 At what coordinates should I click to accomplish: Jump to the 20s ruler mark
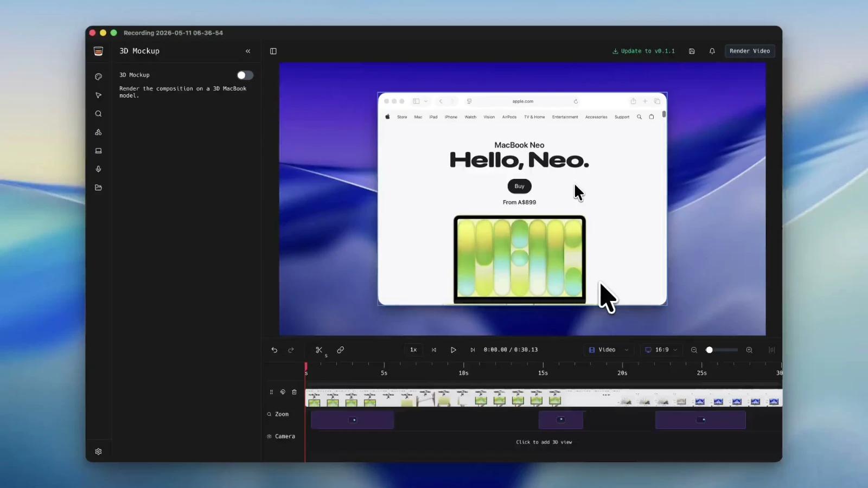coord(622,373)
